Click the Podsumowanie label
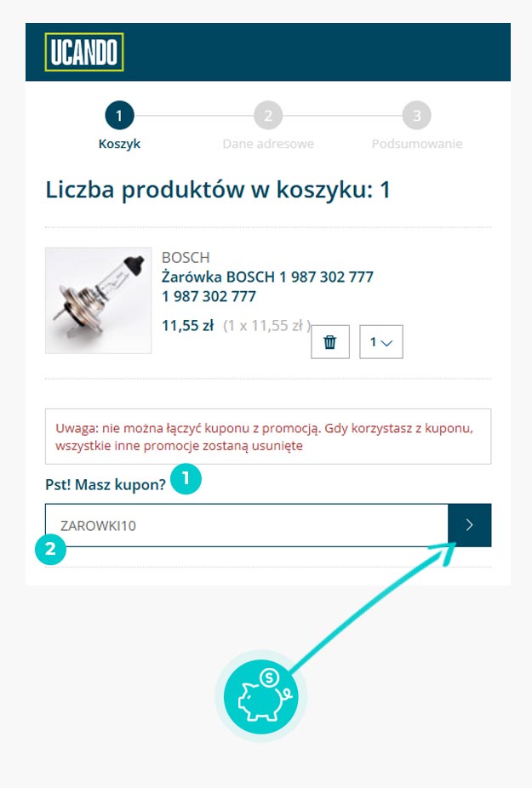The image size is (532, 788). coord(417,144)
